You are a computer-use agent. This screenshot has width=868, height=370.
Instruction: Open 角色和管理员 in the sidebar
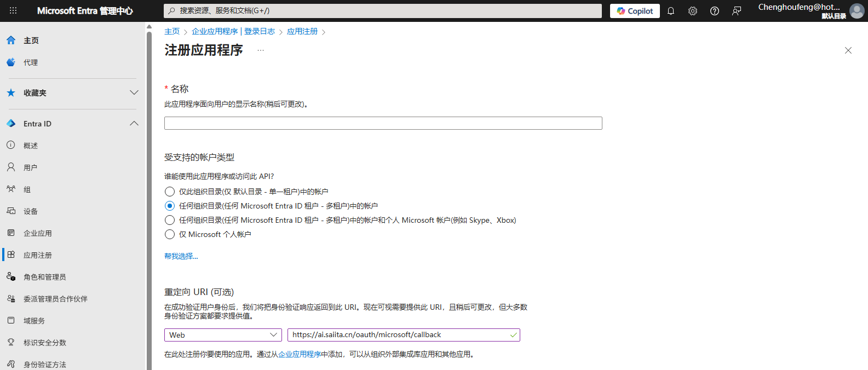point(44,277)
